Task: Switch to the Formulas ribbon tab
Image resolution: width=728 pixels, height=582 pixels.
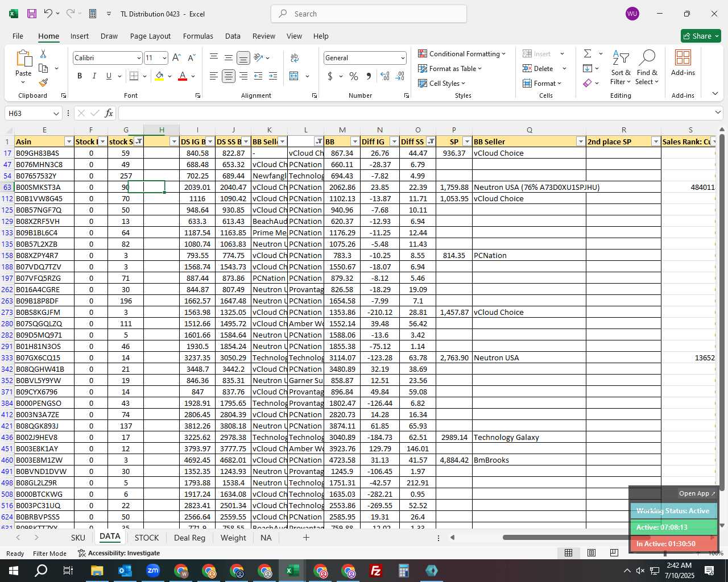Action: click(198, 36)
